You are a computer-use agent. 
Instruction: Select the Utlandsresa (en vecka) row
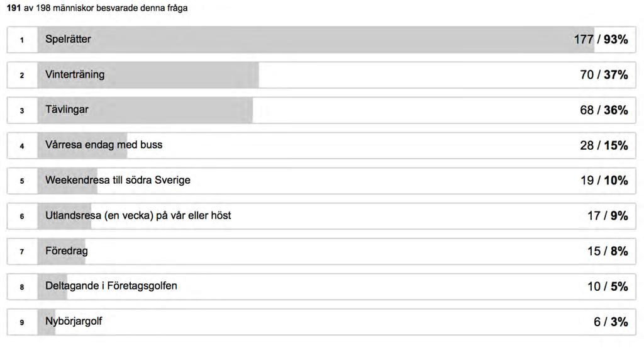point(321,216)
